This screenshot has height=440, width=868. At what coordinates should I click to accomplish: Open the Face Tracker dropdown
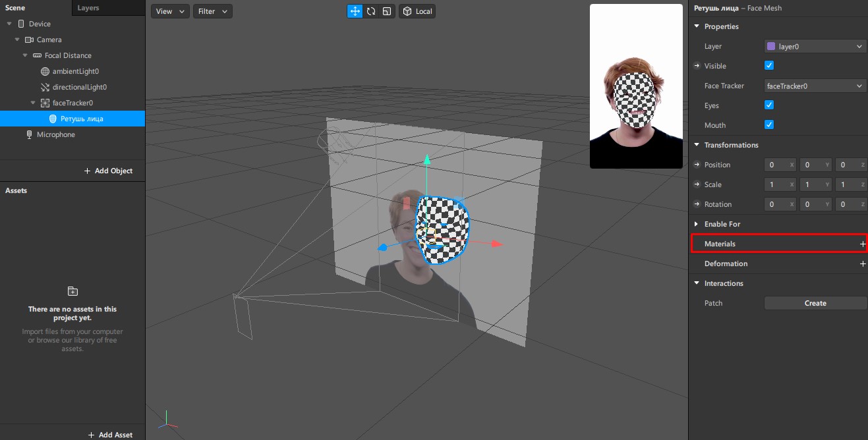(815, 86)
